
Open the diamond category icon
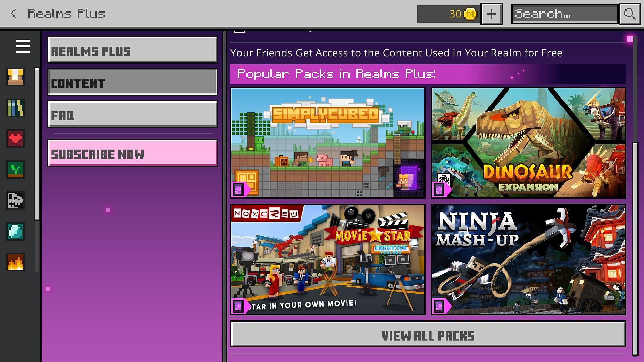15,231
